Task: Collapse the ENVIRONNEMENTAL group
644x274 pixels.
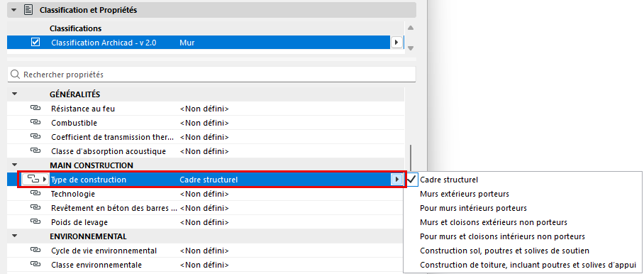Action: [15, 236]
